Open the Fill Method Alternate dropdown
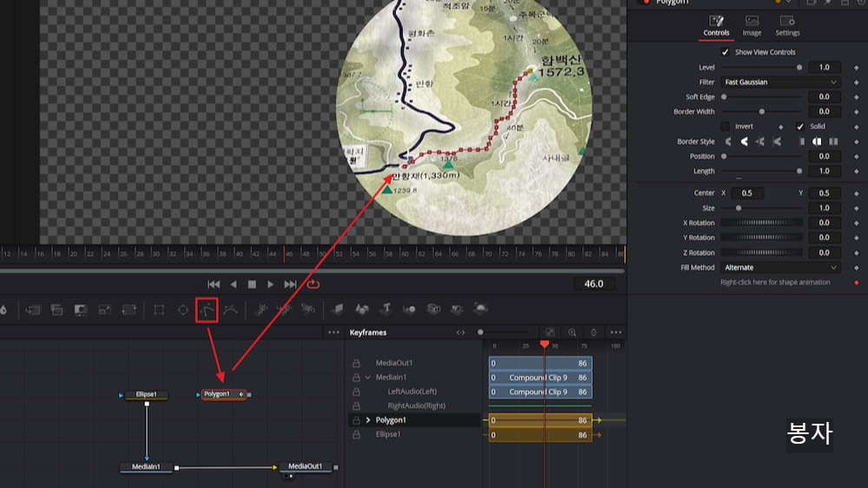This screenshot has width=868, height=488. pyautogui.click(x=780, y=267)
